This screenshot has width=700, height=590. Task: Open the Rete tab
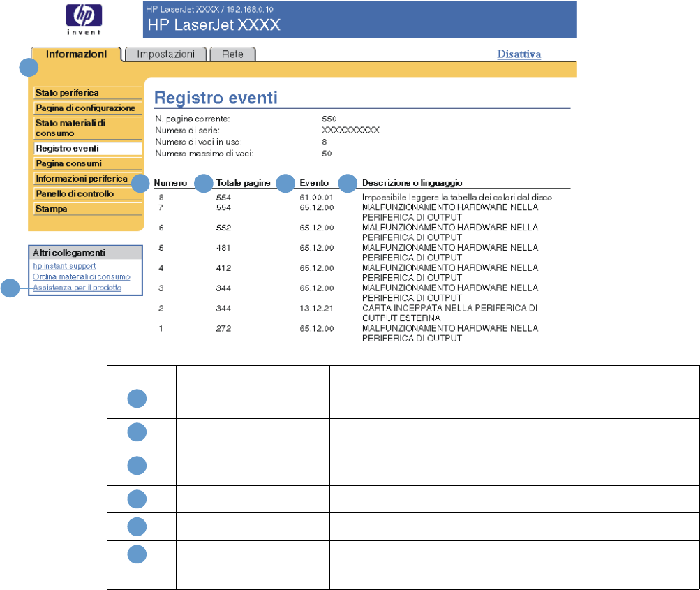click(232, 54)
